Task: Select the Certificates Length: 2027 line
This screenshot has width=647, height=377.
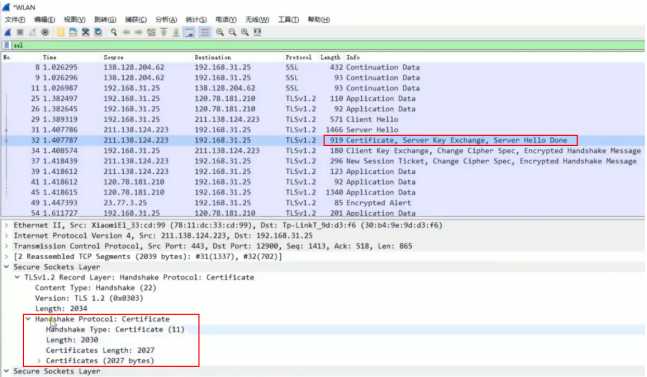Action: 100,350
